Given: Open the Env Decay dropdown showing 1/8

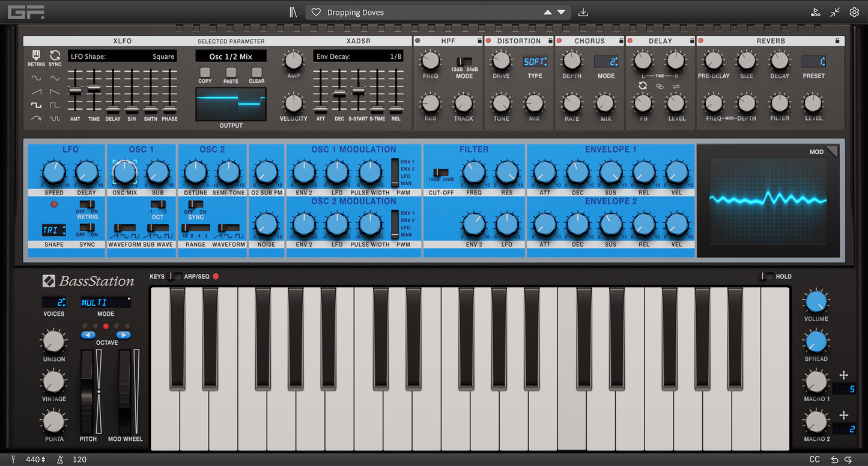Looking at the screenshot, I should click(359, 55).
